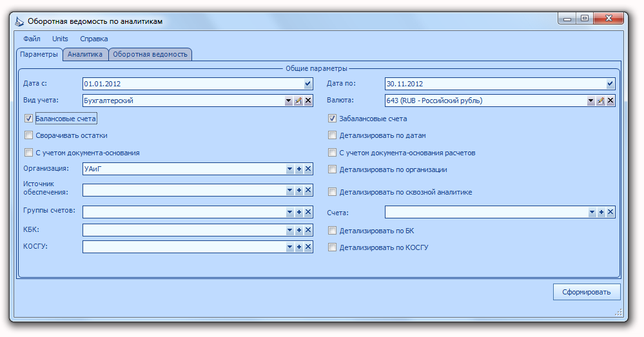Image resolution: width=644 pixels, height=337 pixels.
Task: Check С учетом документа-основания расчетов option
Action: (332, 153)
